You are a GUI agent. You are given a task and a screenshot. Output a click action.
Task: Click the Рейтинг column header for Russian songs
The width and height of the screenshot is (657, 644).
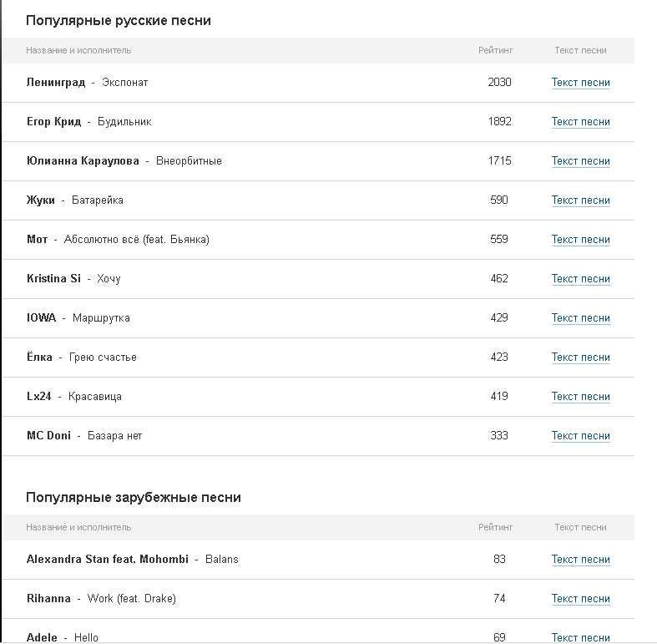click(x=496, y=50)
